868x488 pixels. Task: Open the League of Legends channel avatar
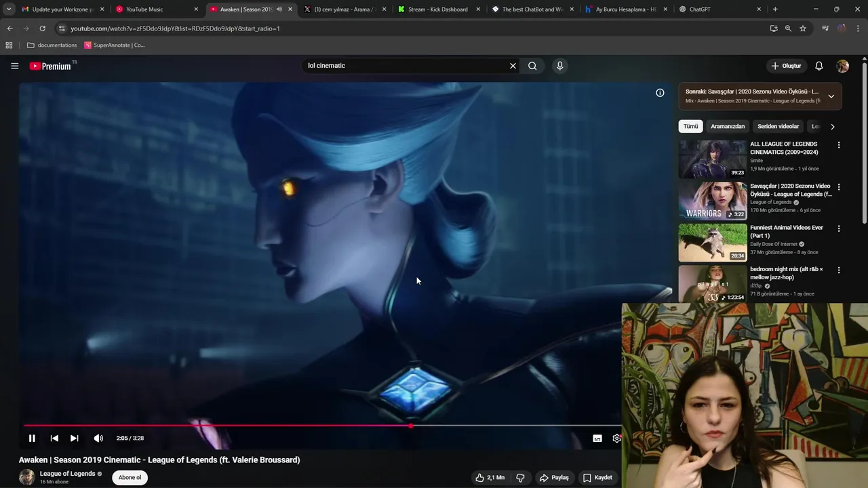(27, 477)
